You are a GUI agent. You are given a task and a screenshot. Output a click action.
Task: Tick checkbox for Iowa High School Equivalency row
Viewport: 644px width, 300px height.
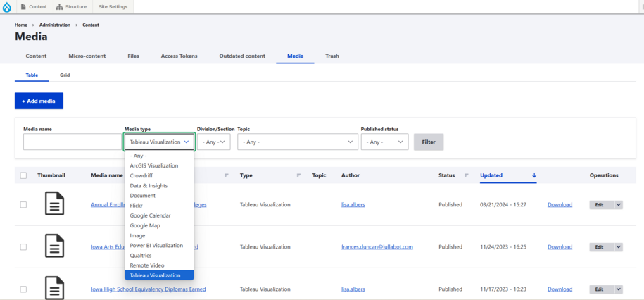(x=23, y=289)
